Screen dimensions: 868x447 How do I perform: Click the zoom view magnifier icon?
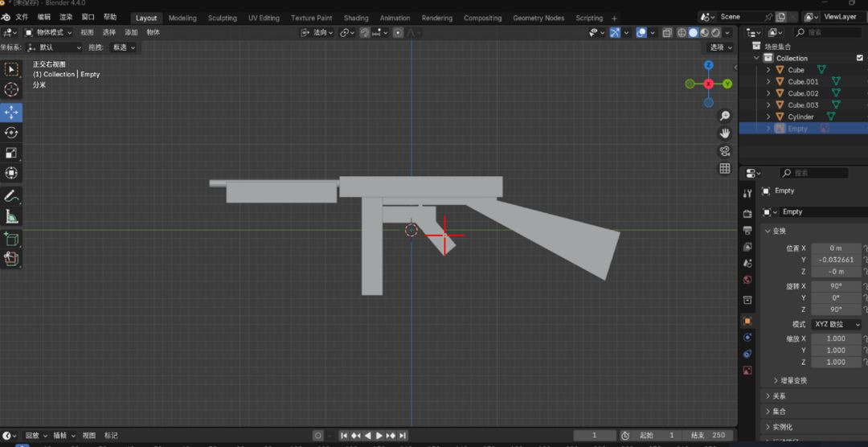pyautogui.click(x=725, y=116)
